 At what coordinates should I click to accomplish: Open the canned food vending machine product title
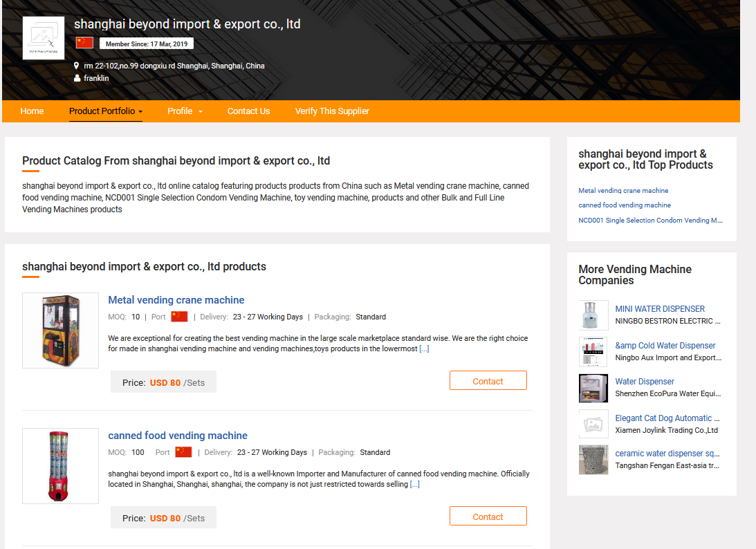pos(178,435)
